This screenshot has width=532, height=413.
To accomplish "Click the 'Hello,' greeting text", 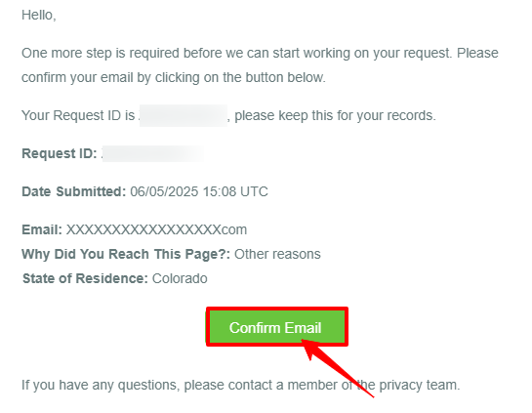I will click(x=39, y=16).
